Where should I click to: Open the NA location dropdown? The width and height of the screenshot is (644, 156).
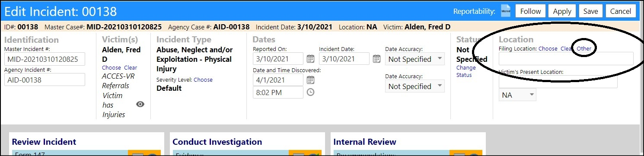tap(517, 95)
